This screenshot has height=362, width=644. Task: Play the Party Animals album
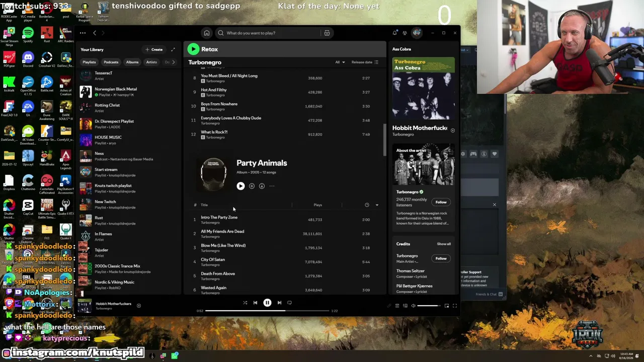point(240,186)
